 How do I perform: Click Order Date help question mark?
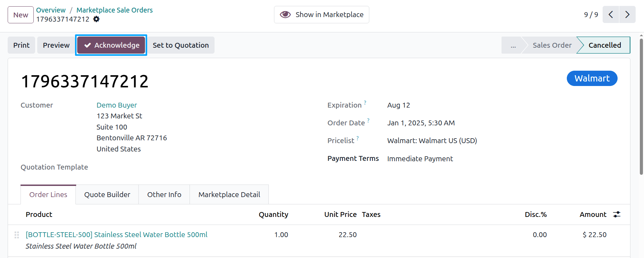click(x=368, y=120)
